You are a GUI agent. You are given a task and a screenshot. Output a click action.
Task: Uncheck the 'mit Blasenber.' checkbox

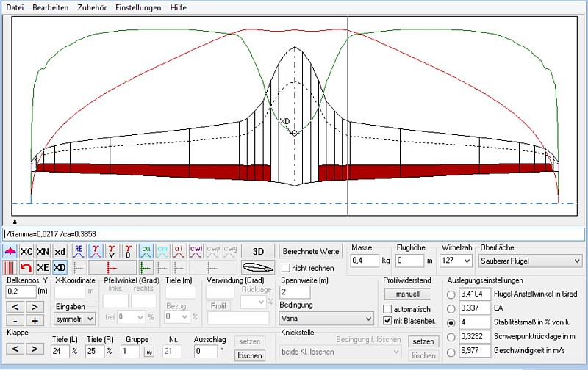click(388, 320)
